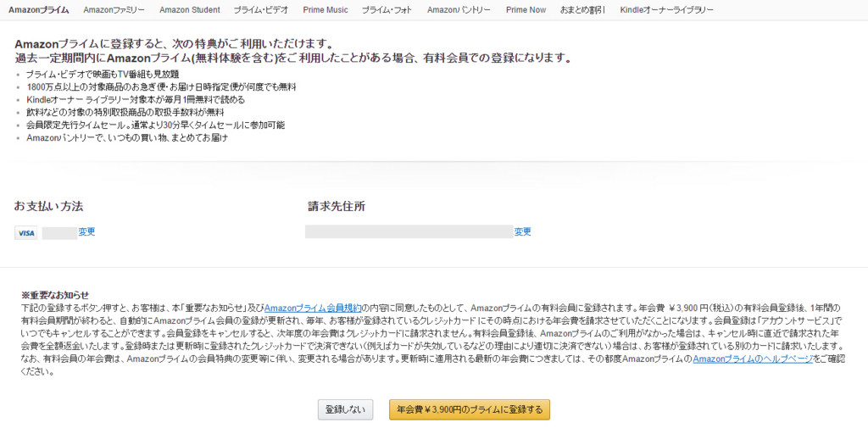Click benefit line 会員限定先行タイムセール

(x=156, y=125)
